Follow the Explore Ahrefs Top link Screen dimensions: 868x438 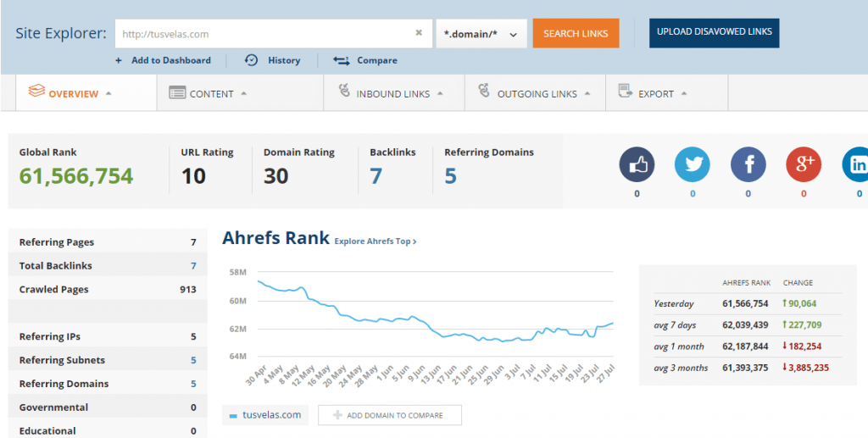click(375, 241)
